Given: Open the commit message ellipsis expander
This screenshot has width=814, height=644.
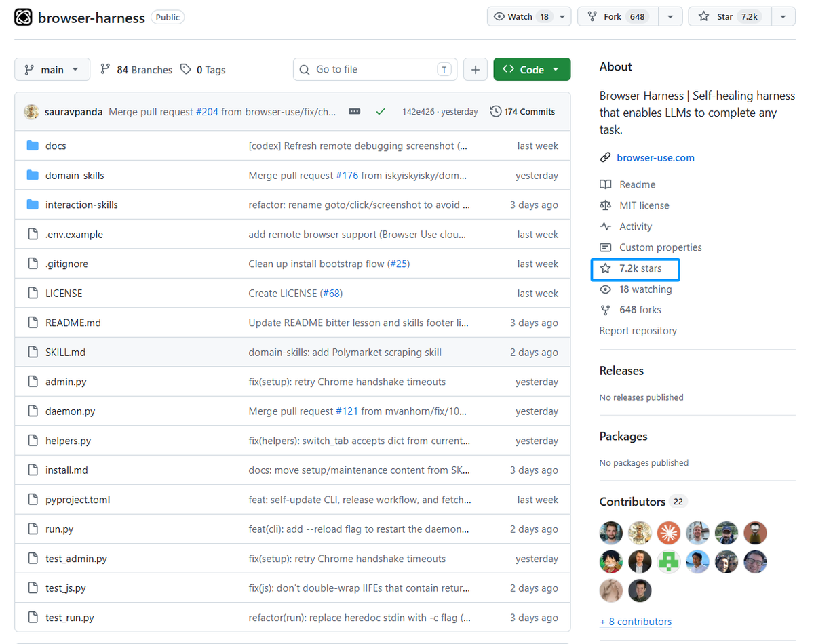Looking at the screenshot, I should pyautogui.click(x=354, y=112).
